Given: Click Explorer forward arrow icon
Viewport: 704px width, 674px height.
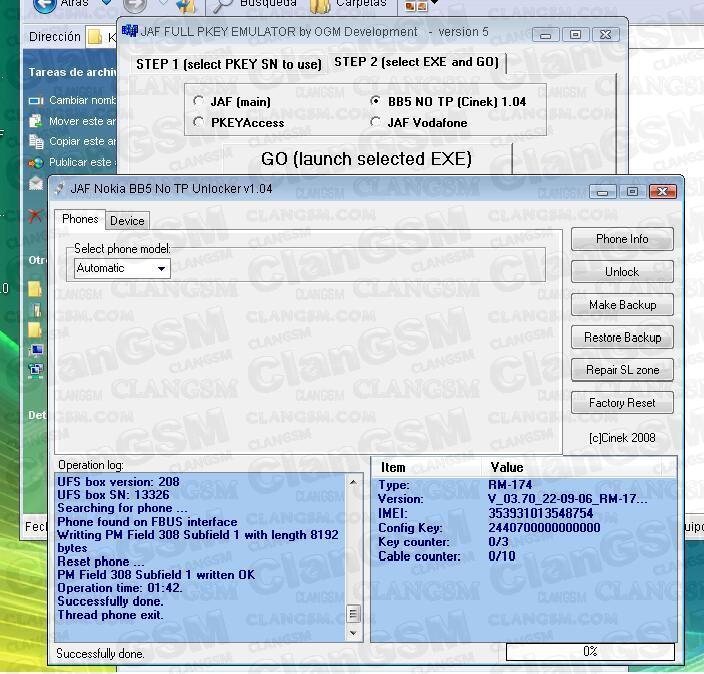Looking at the screenshot, I should tap(134, 4).
